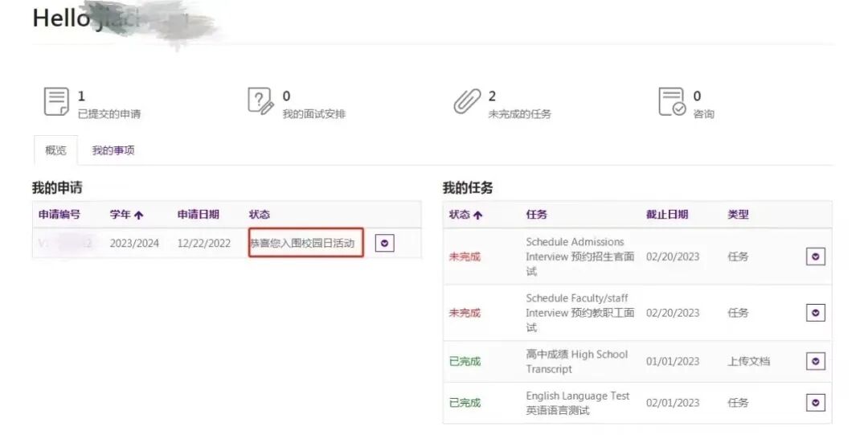The width and height of the screenshot is (868, 435).
Task: Click the Schedule Admissions Interview task name
Action: coord(579,256)
